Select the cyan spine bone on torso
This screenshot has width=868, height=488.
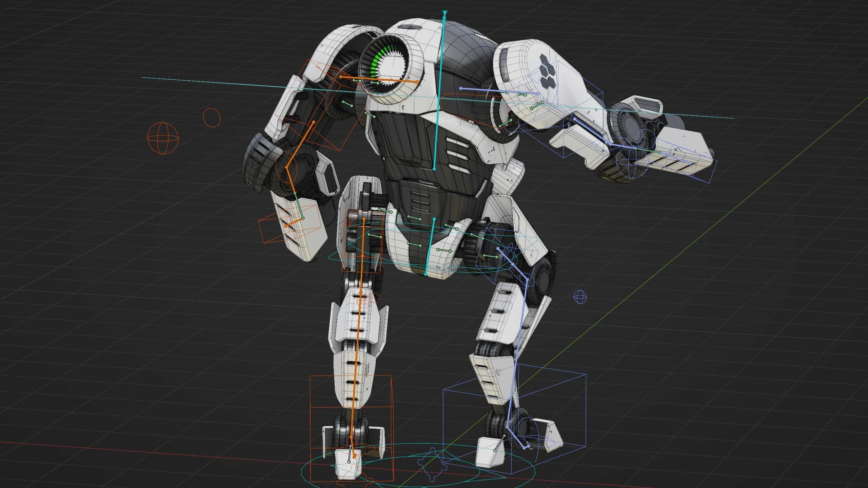tap(440, 91)
